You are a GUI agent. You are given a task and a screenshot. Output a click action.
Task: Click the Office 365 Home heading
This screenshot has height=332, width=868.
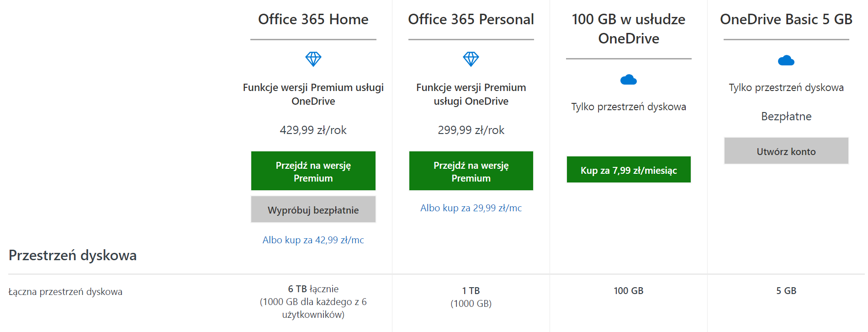[313, 19]
